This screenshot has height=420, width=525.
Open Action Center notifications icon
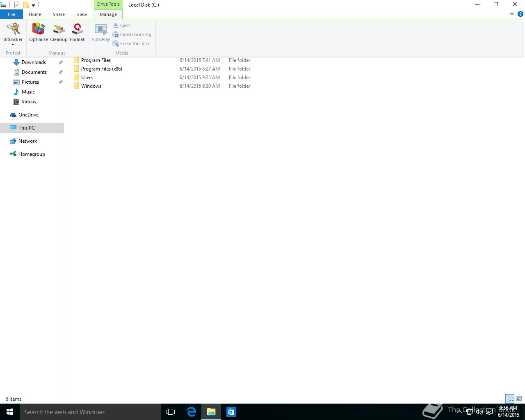489,412
